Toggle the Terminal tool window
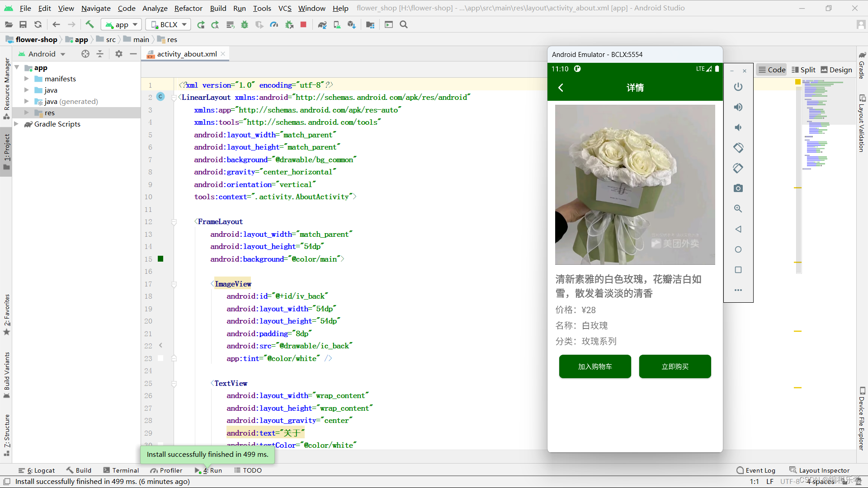The height and width of the screenshot is (488, 868). tap(121, 470)
